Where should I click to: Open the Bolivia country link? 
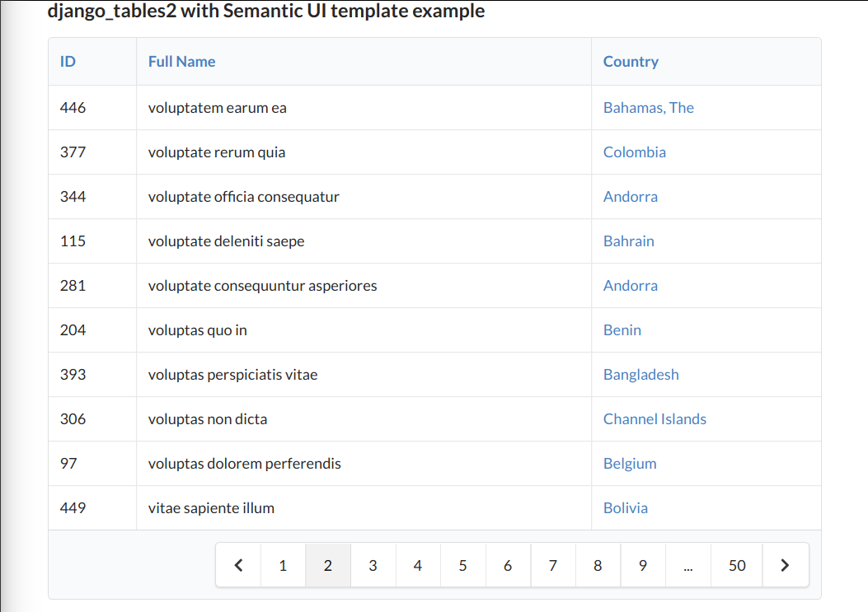pyautogui.click(x=625, y=507)
